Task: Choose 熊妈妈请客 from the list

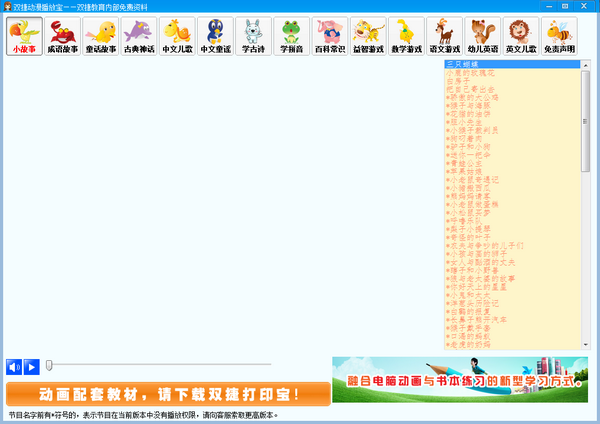Action: pyautogui.click(x=512, y=196)
